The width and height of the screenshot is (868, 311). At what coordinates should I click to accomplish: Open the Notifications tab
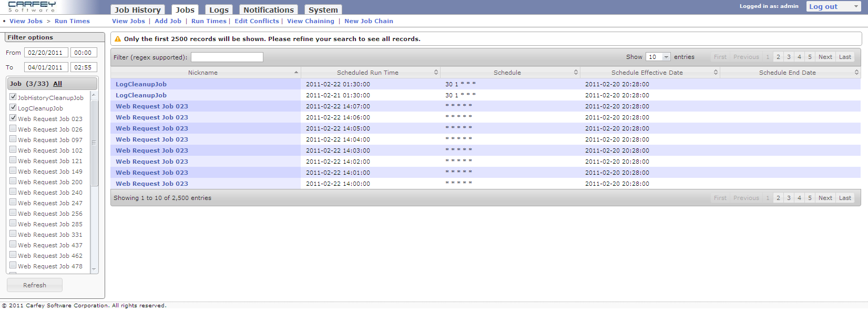coord(268,10)
